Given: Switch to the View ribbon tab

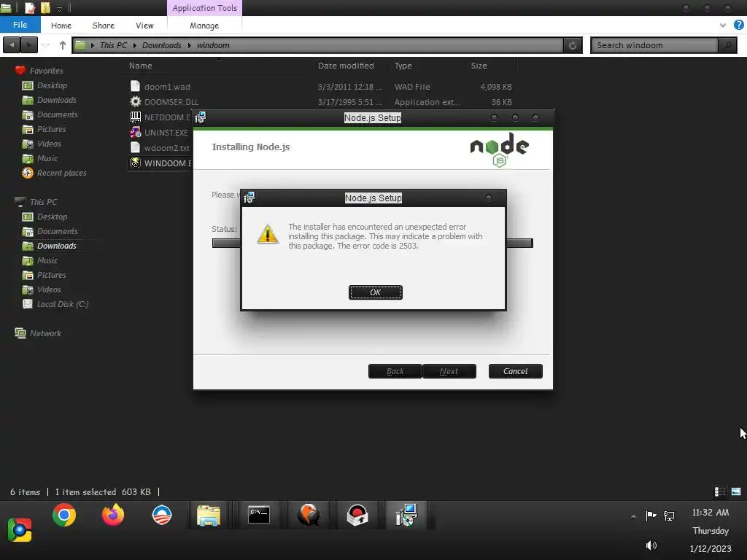Looking at the screenshot, I should click(x=144, y=26).
